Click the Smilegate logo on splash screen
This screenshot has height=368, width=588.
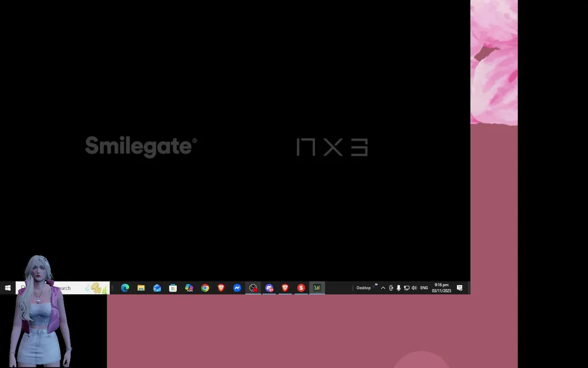click(141, 147)
